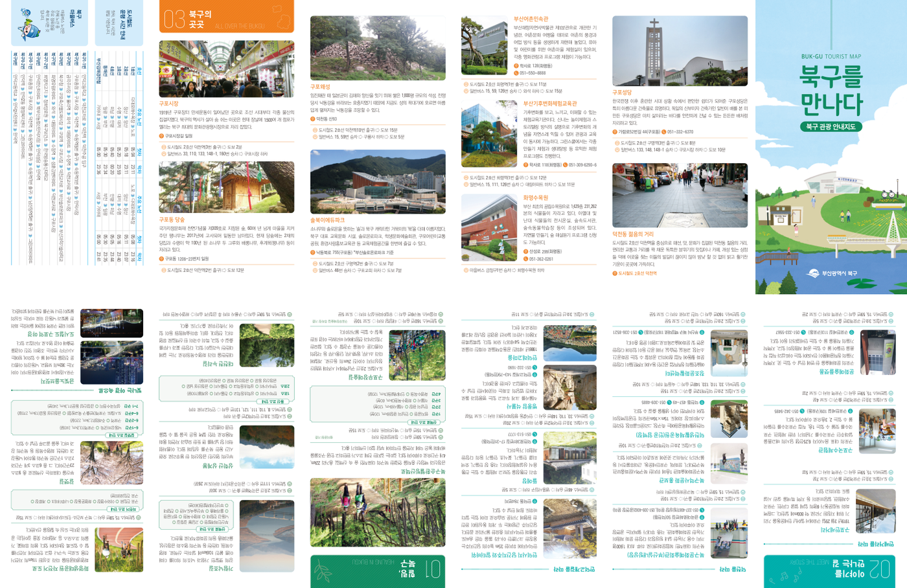Image resolution: width=907 pixels, height=588 pixels.
Task: Open the 솔북이에듀파크 building photo
Action: pos(378,182)
